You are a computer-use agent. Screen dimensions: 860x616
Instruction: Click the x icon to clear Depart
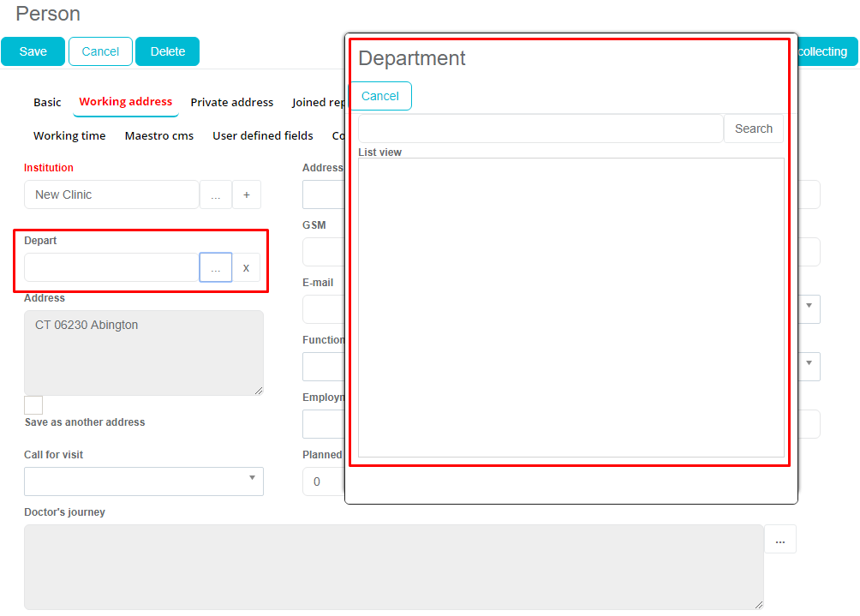246,267
